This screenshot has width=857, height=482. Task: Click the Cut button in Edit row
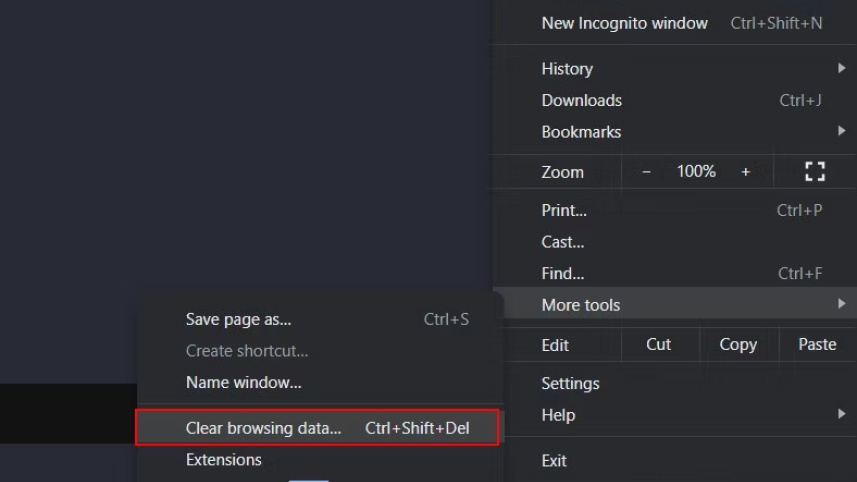(659, 344)
